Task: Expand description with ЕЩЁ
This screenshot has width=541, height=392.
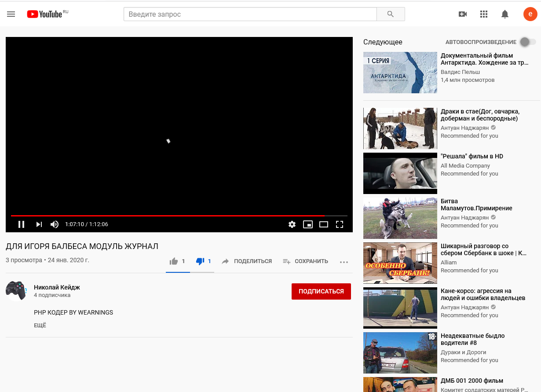Action: pyautogui.click(x=40, y=326)
